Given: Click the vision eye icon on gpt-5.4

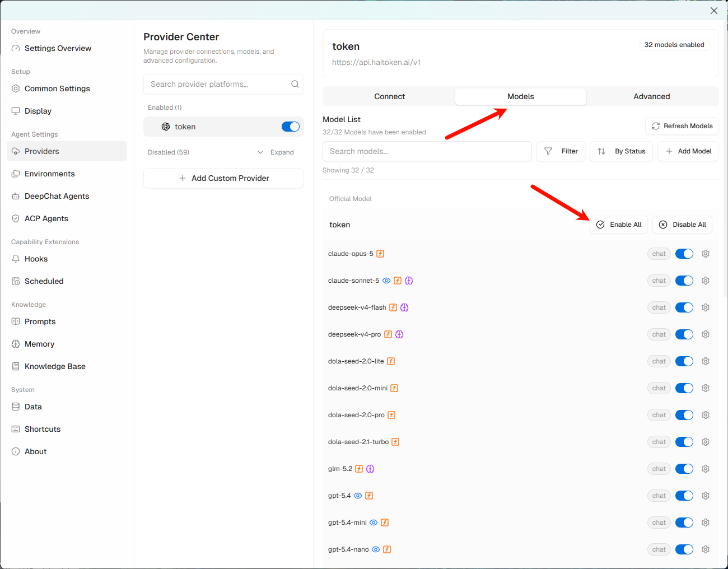Looking at the screenshot, I should [x=358, y=496].
